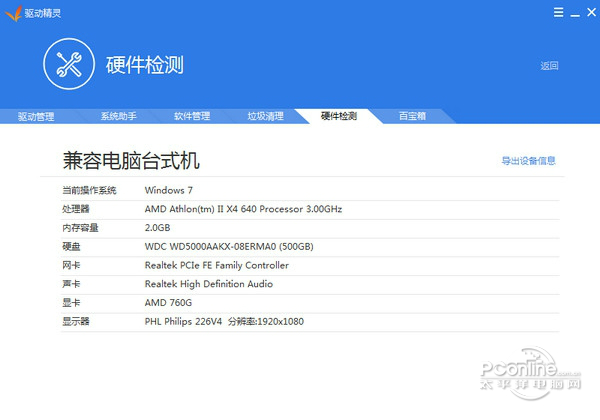Click the 硬件检测 page title
This screenshot has height=420, width=600.
pyautogui.click(x=145, y=65)
